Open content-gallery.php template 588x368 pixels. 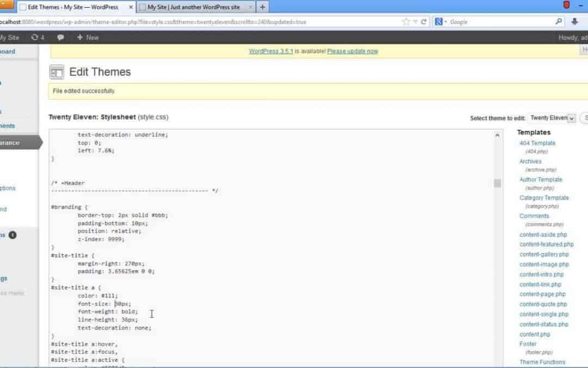(544, 254)
